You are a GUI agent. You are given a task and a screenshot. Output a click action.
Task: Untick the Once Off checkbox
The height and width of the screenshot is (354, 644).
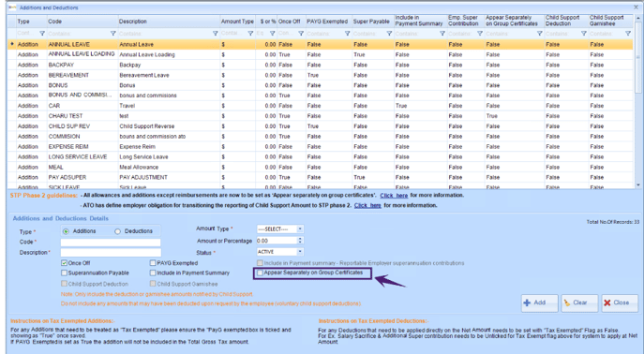click(x=64, y=263)
